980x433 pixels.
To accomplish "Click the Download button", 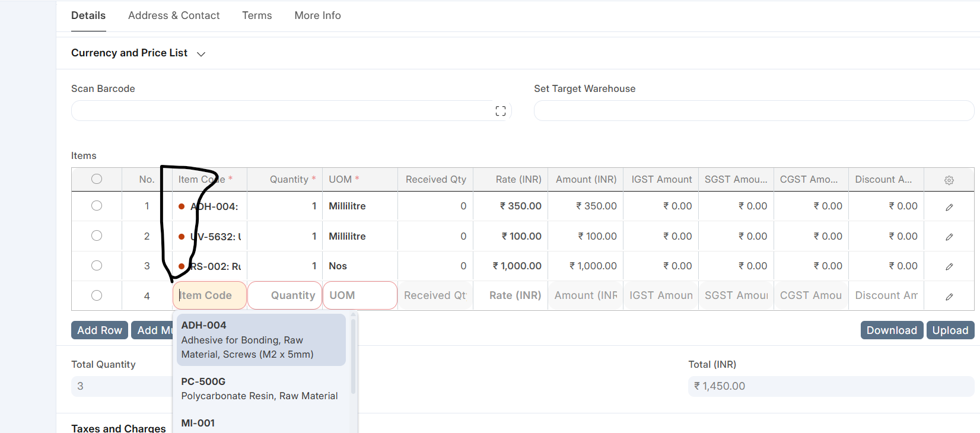I will (892, 330).
